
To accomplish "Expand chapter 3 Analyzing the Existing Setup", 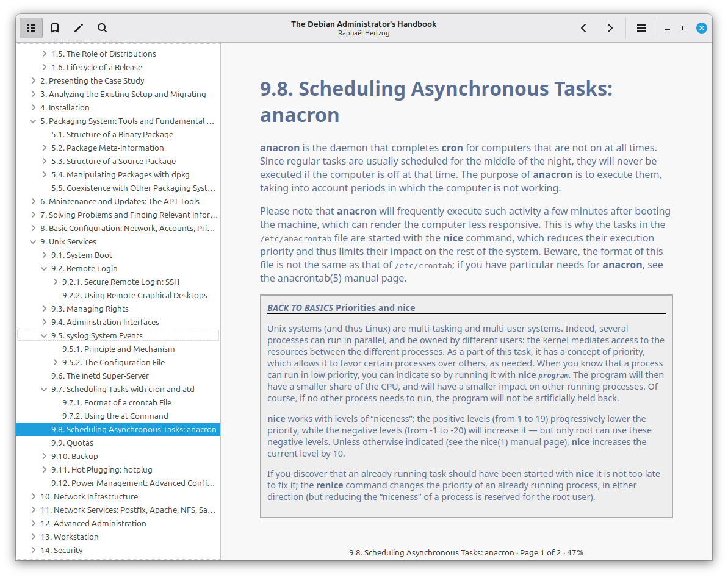I will point(33,94).
